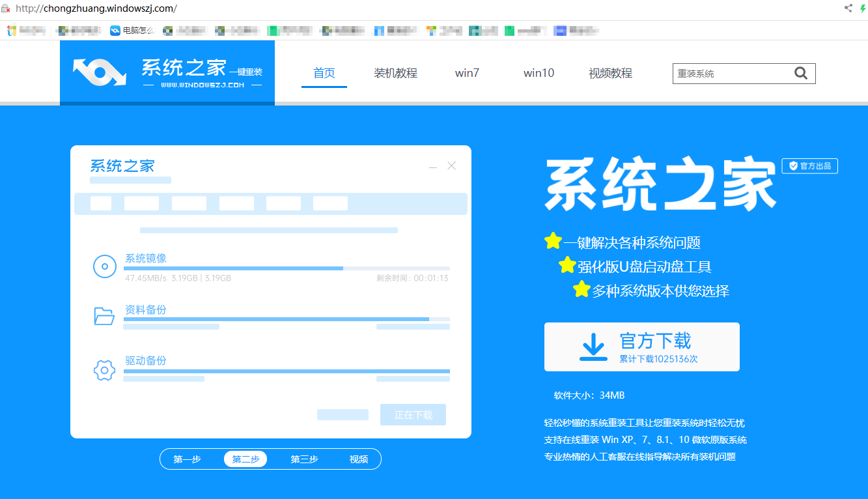Click the 官方出品 shield badge
Image resolution: width=868 pixels, height=499 pixels.
tap(809, 165)
